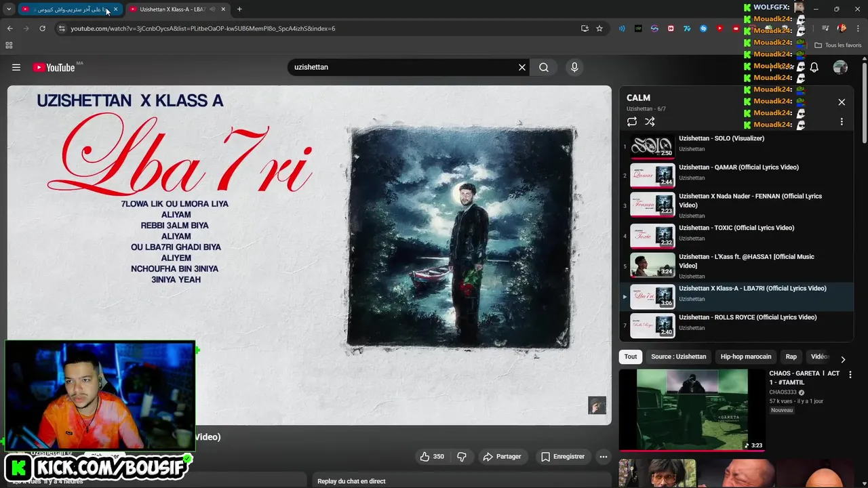Image resolution: width=868 pixels, height=488 pixels.
Task: Dislike the video with thumbs down
Action: pyautogui.click(x=462, y=457)
